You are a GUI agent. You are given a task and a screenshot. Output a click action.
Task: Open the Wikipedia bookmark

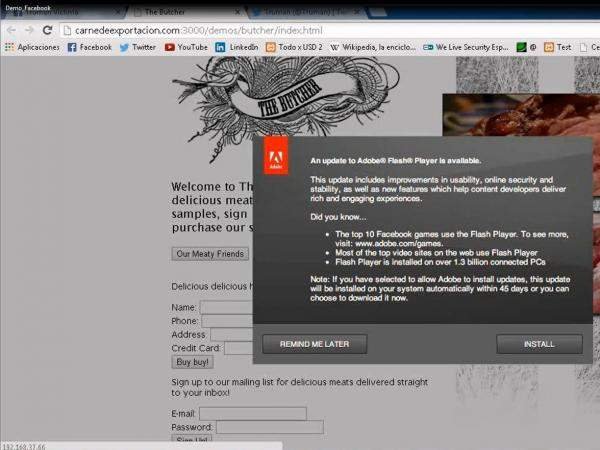click(x=373, y=47)
